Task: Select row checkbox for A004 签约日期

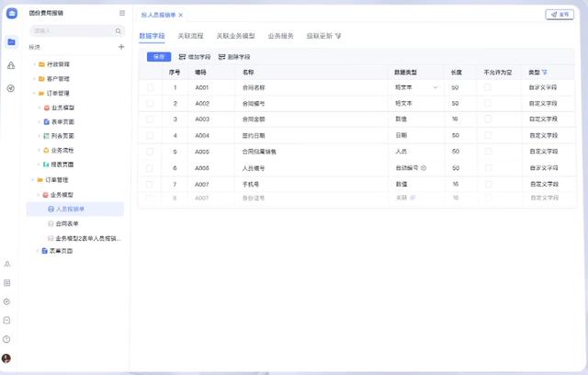Action: (150, 136)
